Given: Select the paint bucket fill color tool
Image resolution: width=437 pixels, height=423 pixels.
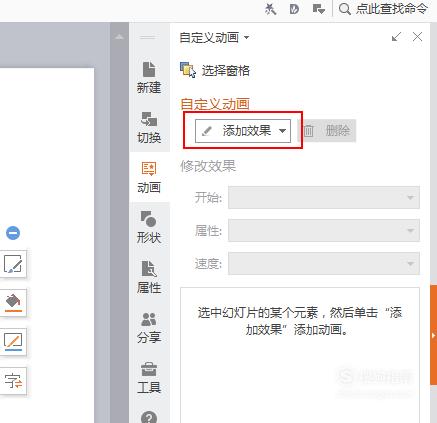Looking at the screenshot, I should tap(13, 303).
